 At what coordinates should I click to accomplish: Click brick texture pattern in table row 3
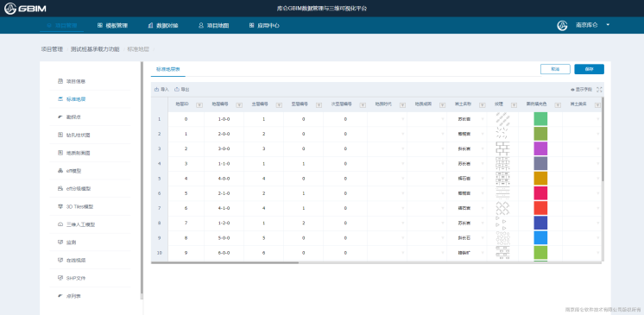point(502,148)
